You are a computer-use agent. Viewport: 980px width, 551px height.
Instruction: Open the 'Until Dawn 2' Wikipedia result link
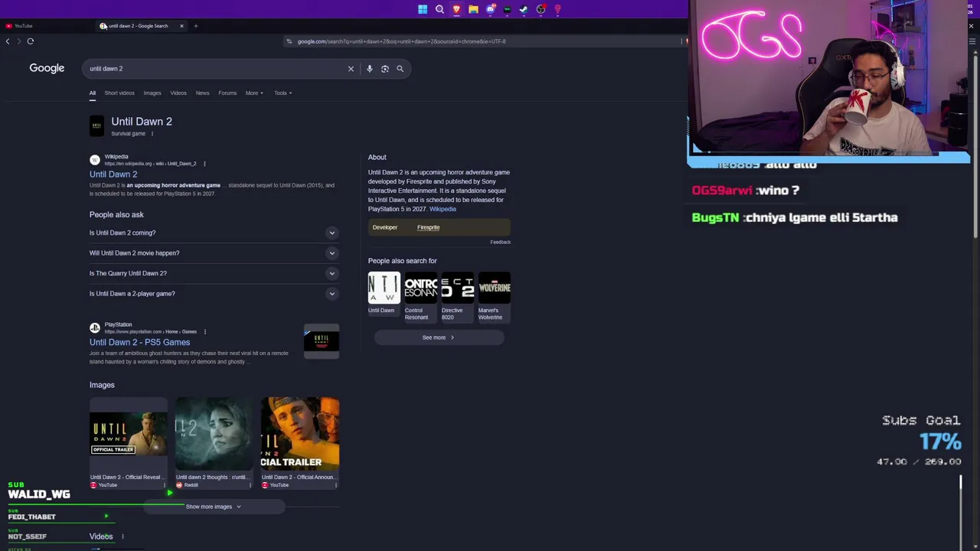tap(113, 174)
